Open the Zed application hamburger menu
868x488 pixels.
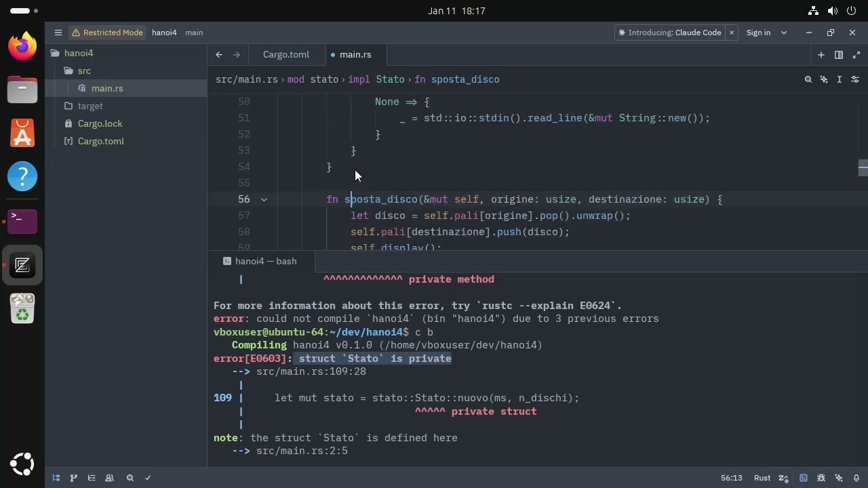(x=58, y=33)
